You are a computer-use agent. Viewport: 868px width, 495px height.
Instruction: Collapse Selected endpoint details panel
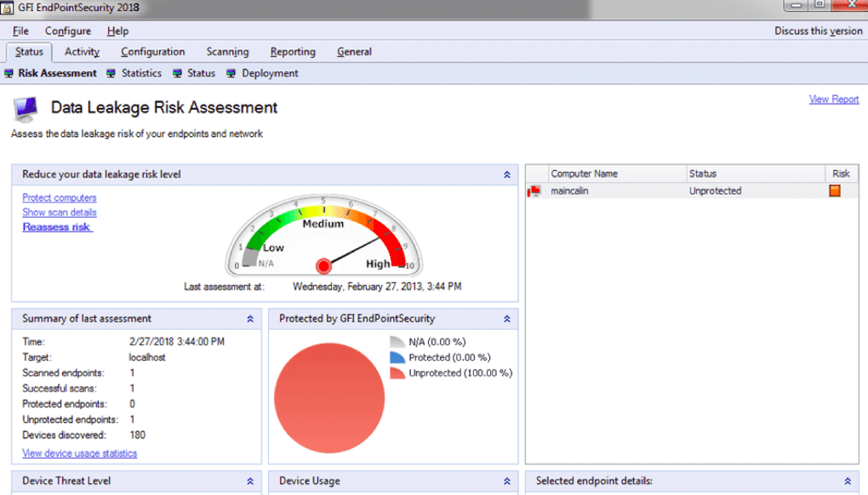tap(848, 481)
